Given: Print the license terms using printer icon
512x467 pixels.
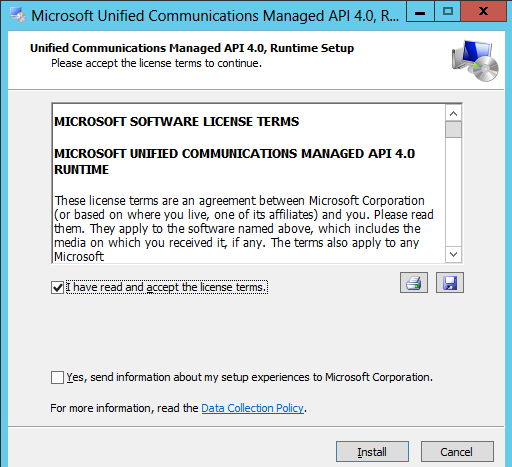Looking at the screenshot, I should (414, 283).
